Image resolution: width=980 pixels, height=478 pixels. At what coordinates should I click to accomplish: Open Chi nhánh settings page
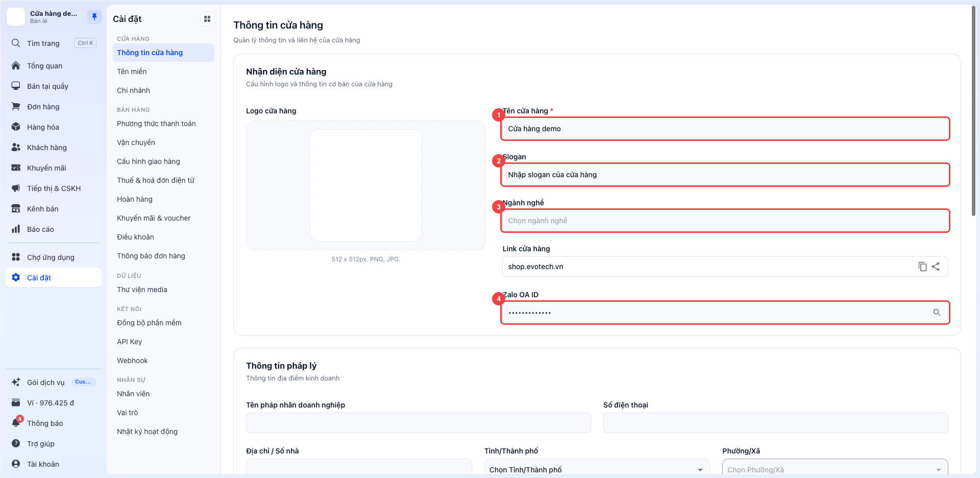click(163, 90)
